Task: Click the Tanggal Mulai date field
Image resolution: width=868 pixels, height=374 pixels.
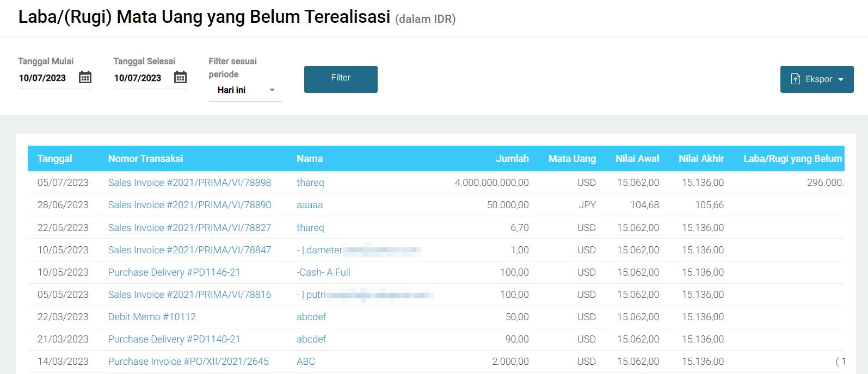Action: point(43,78)
